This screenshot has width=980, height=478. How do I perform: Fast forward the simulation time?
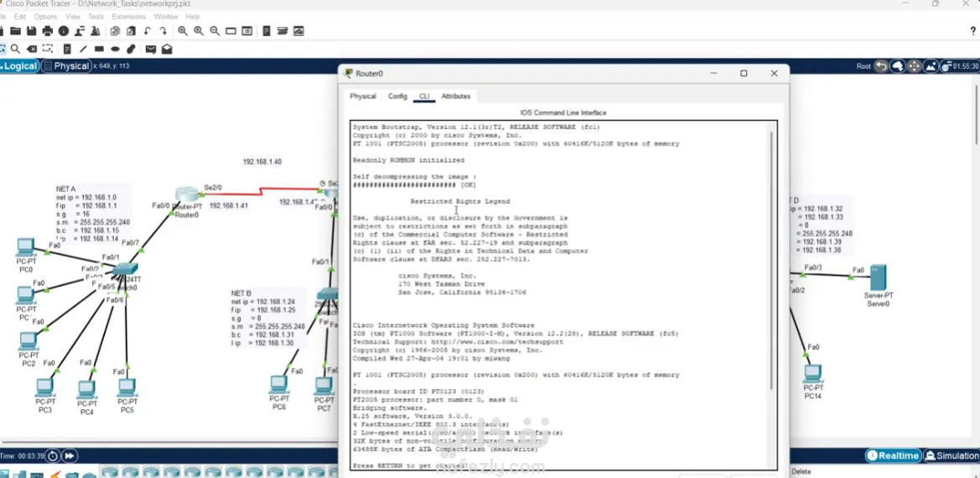(x=70, y=456)
